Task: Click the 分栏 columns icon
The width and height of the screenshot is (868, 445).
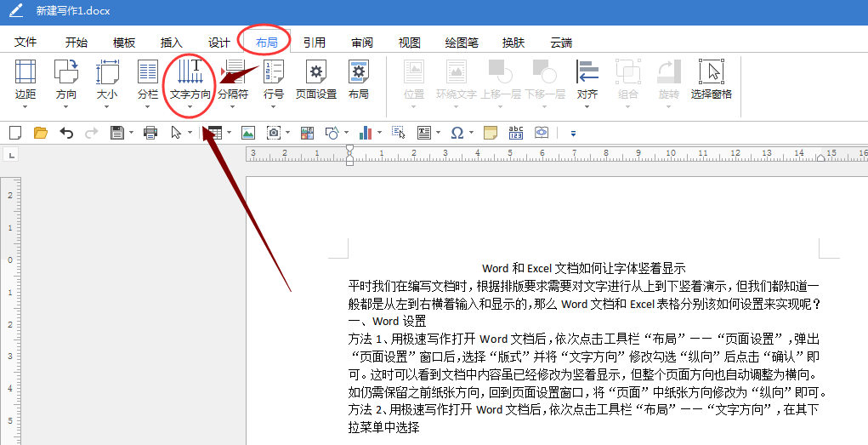Action: 148,71
